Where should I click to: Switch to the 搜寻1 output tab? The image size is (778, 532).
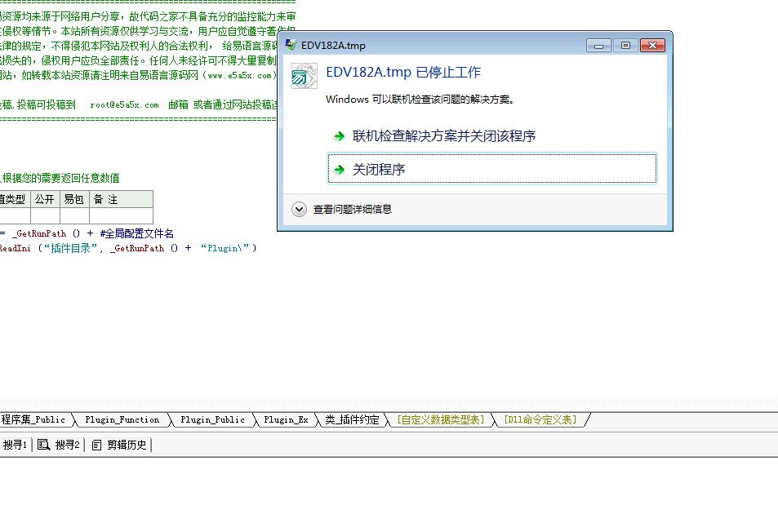[x=15, y=445]
